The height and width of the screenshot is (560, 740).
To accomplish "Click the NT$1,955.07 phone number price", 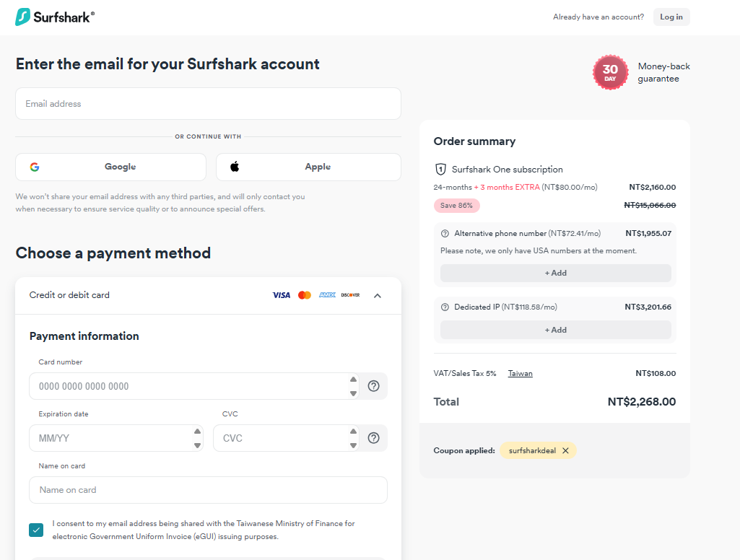I will point(648,234).
